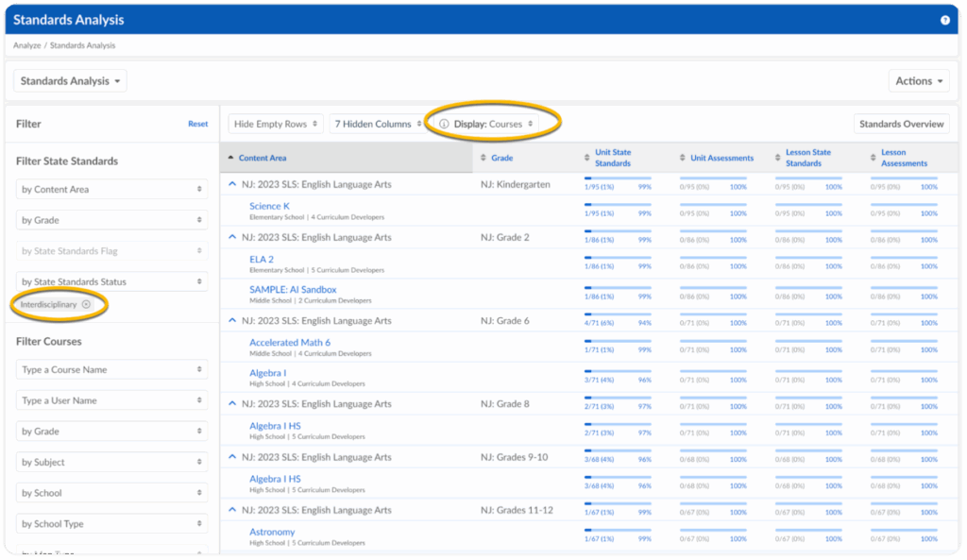Screen dimensions: 967x560
Task: Click Algebra I unit state standards progress bar
Action: pyautogui.click(x=618, y=371)
